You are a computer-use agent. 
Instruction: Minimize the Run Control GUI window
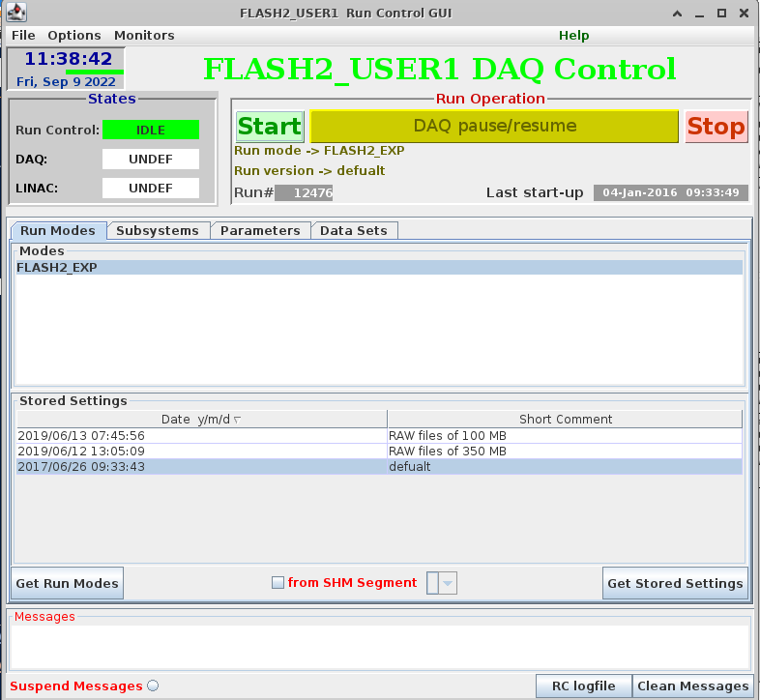point(697,13)
